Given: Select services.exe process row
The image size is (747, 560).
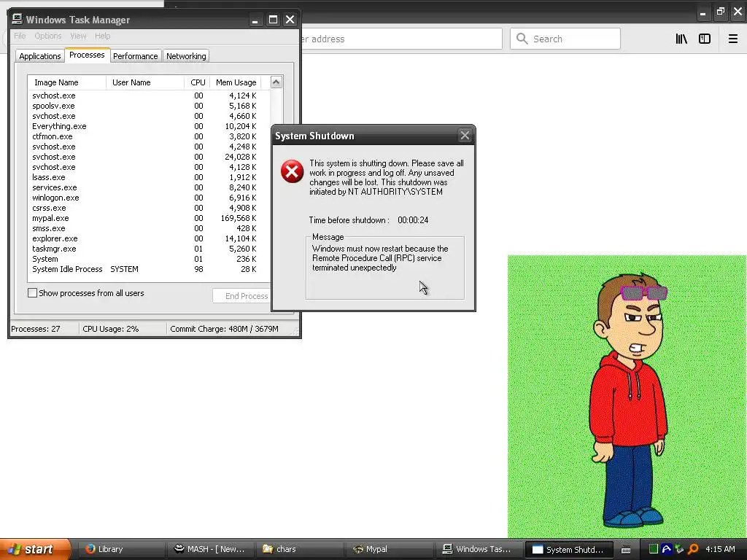Looking at the screenshot, I should [149, 187].
